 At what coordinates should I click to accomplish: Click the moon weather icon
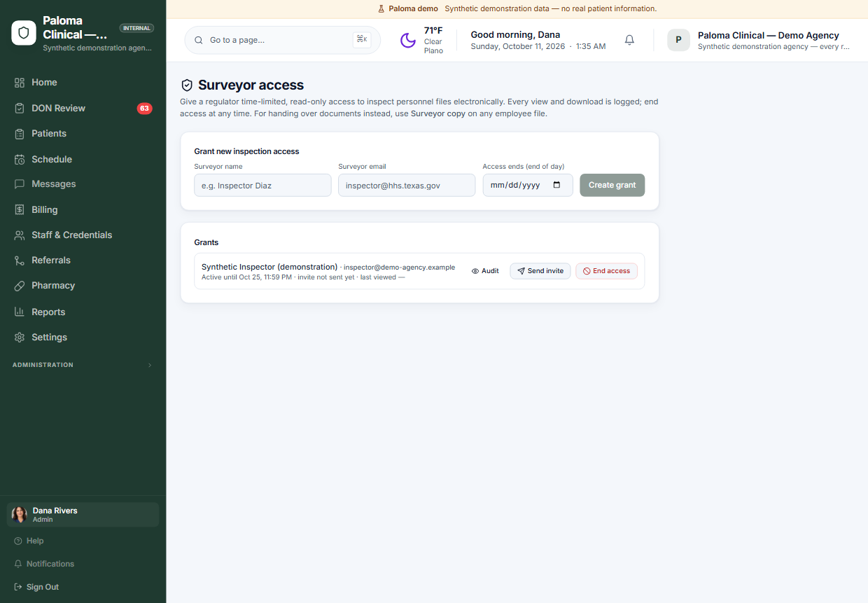[x=408, y=40]
